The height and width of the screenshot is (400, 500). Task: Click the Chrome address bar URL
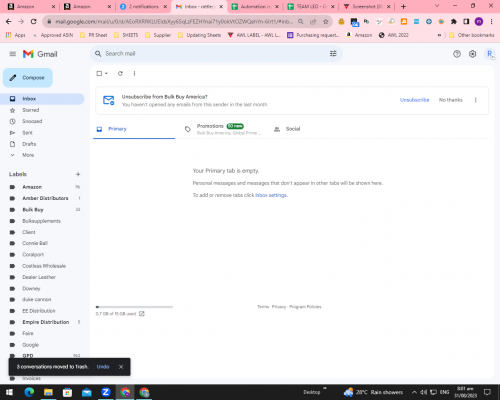pos(174,22)
